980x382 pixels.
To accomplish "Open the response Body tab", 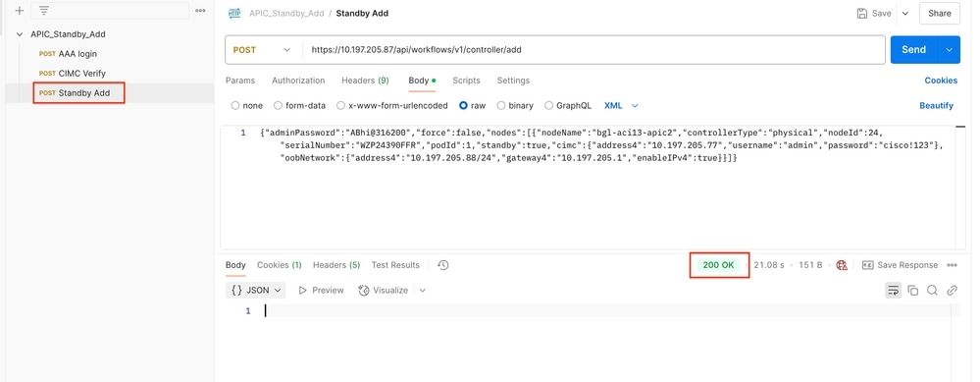I will [235, 265].
